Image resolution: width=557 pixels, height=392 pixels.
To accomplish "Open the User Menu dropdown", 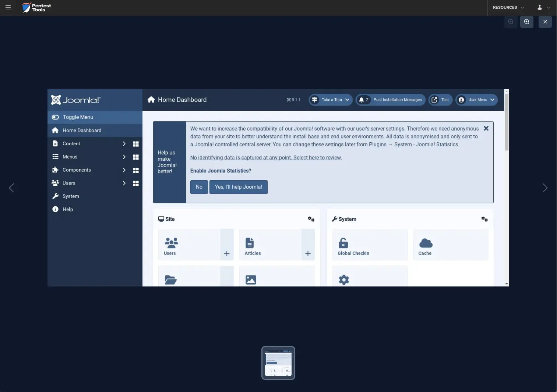I will [477, 100].
